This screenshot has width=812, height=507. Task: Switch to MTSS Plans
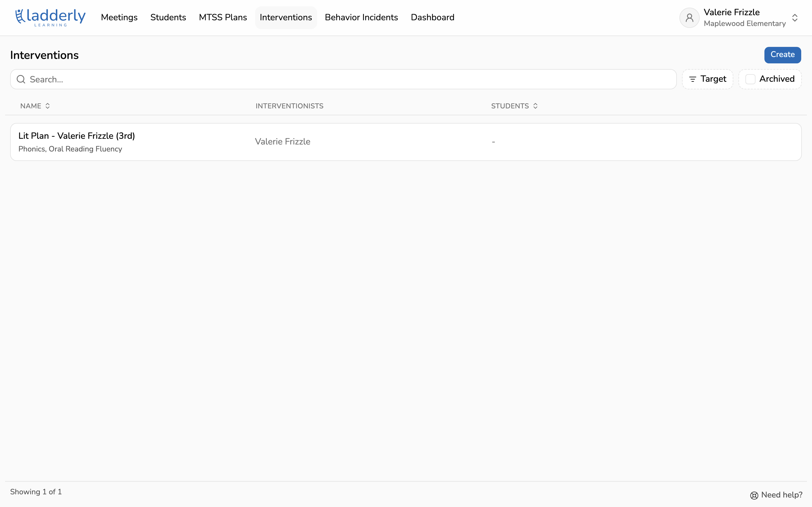(x=223, y=18)
